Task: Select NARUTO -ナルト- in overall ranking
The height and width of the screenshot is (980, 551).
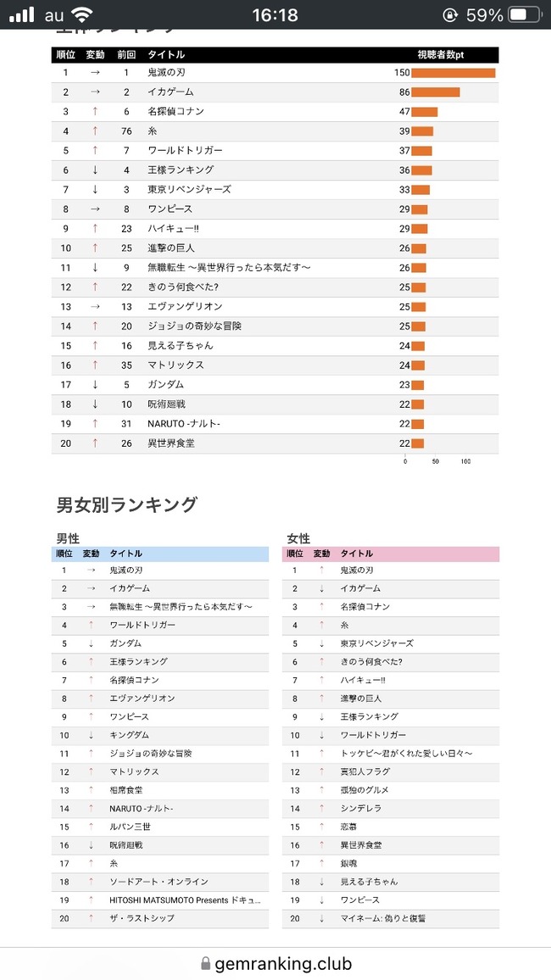Action: tap(184, 425)
